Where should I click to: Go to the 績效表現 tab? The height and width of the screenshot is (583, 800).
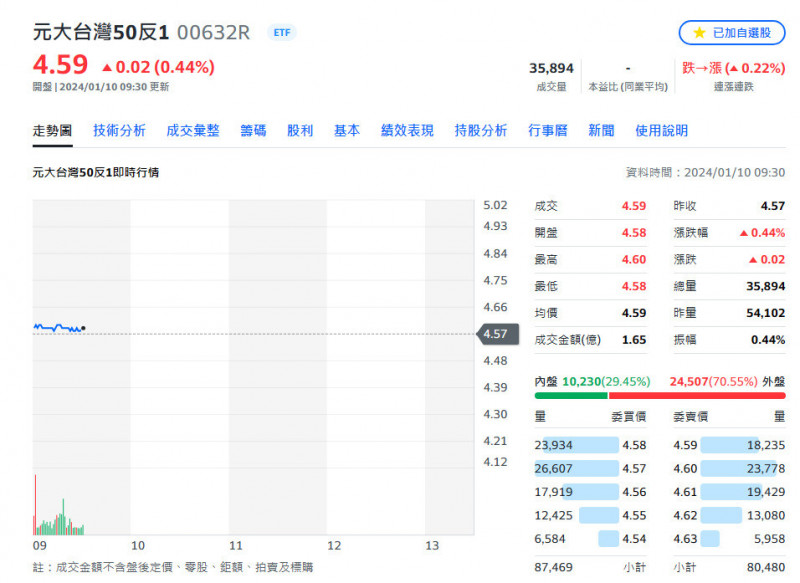click(x=407, y=131)
